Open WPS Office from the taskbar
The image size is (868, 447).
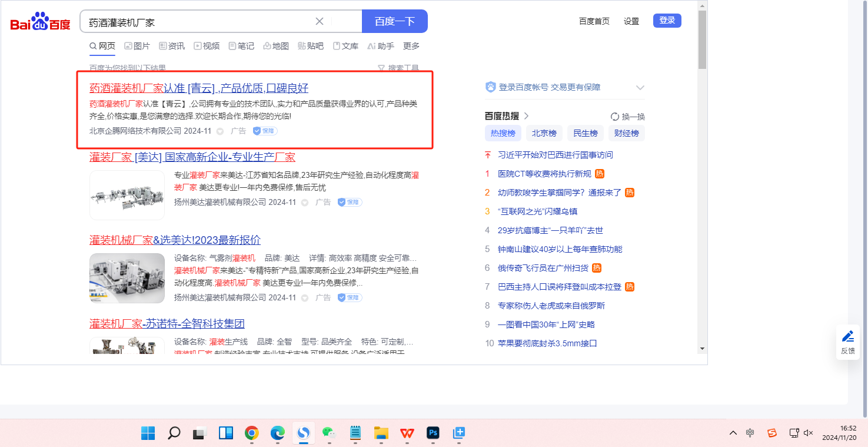click(x=407, y=433)
